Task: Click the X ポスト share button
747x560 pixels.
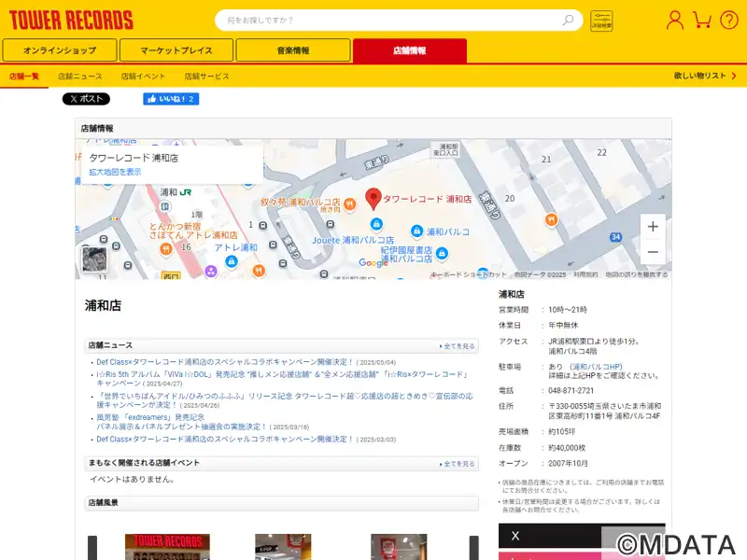Action: click(x=86, y=99)
